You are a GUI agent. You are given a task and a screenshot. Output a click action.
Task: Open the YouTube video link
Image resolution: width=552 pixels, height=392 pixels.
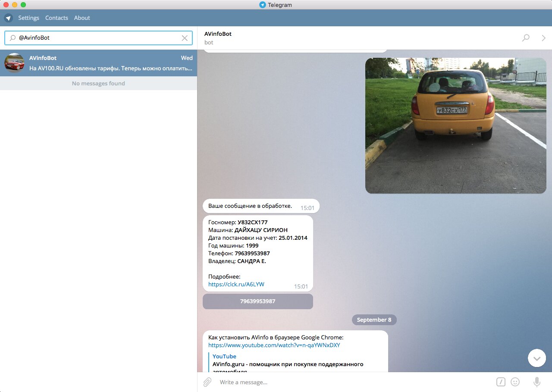coord(274,345)
